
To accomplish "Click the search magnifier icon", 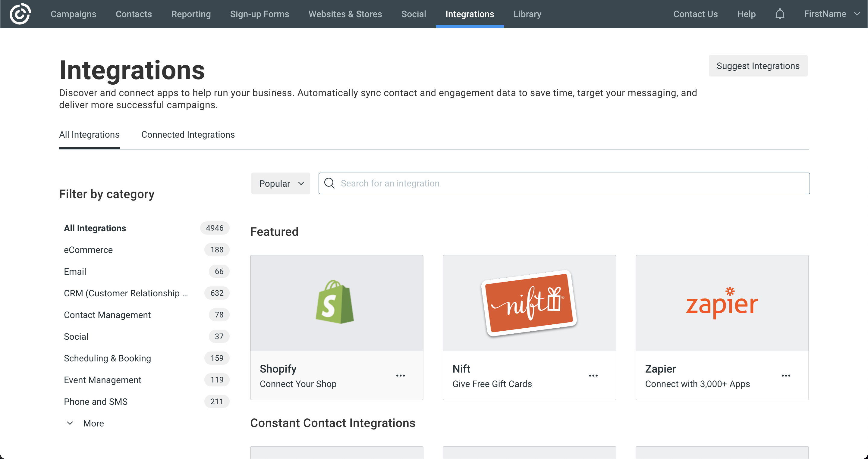I will click(x=329, y=183).
